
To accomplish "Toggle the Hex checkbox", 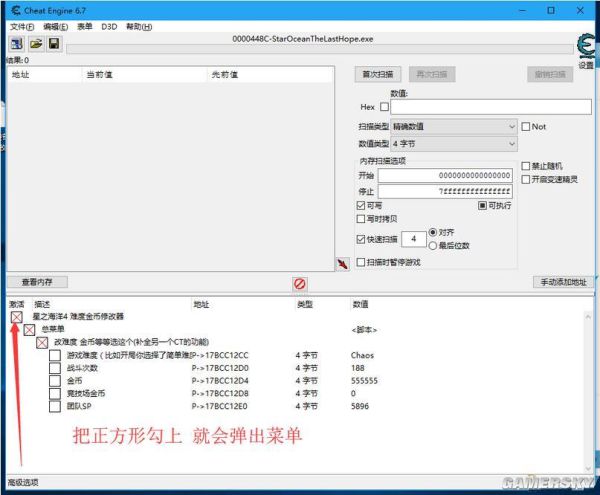I will pos(384,107).
